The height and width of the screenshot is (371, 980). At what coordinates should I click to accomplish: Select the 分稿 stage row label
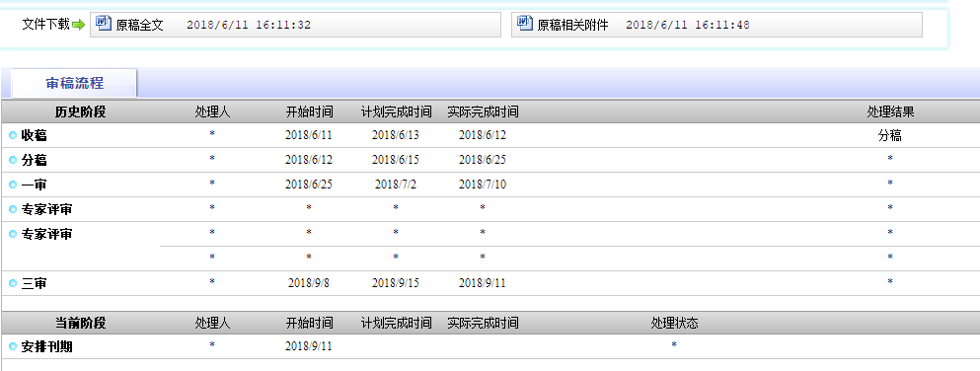pos(34,161)
